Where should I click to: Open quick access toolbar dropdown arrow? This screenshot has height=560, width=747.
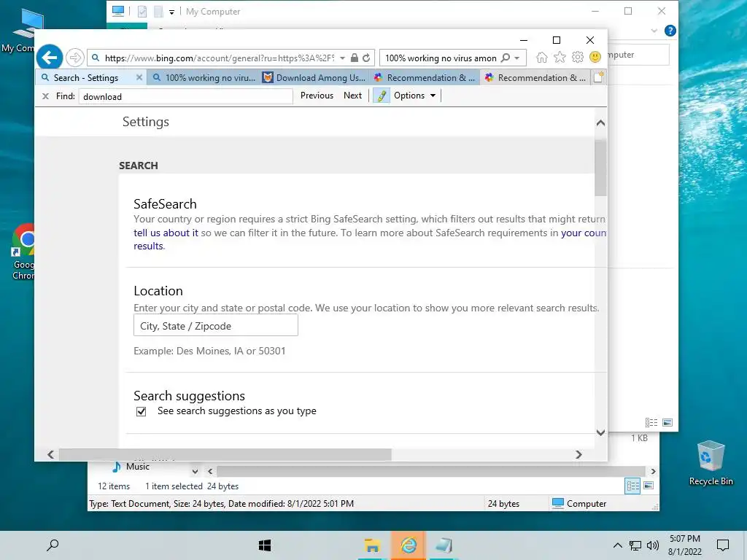coord(171,12)
